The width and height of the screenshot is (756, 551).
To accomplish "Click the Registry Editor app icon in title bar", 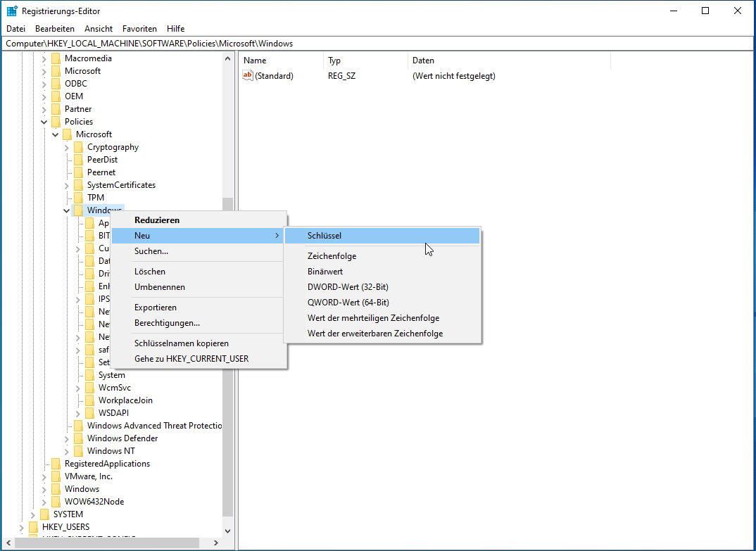I will [12, 11].
